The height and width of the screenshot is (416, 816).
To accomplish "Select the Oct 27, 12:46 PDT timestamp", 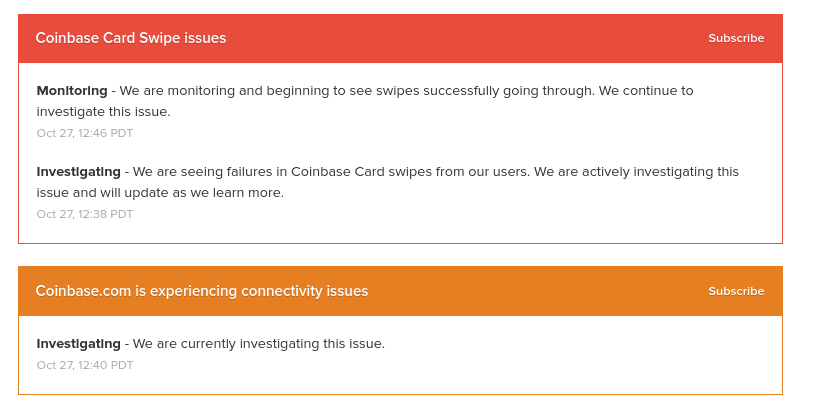I will click(85, 133).
